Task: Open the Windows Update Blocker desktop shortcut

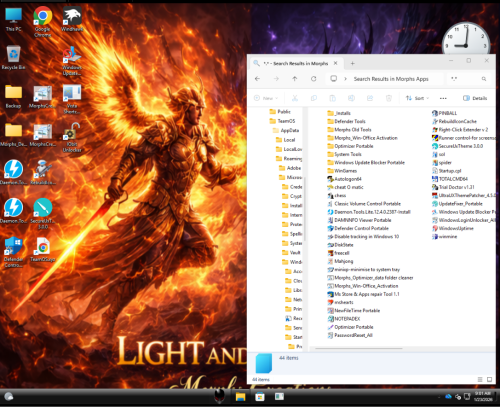Action: click(x=72, y=61)
